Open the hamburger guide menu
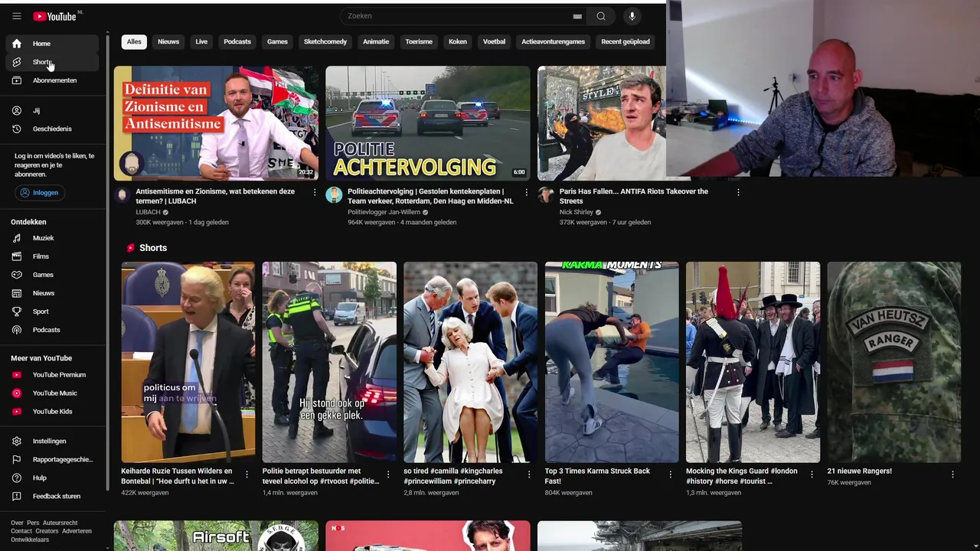Screen dimensions: 980x551 click(x=16, y=16)
